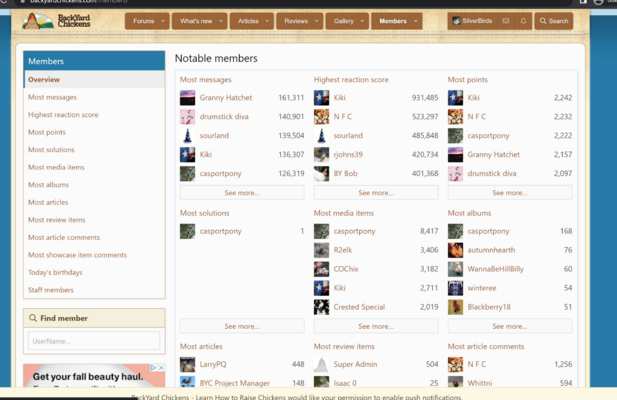Image resolution: width=617 pixels, height=400 pixels.
Task: Click See more under Most messages
Action: click(x=242, y=193)
